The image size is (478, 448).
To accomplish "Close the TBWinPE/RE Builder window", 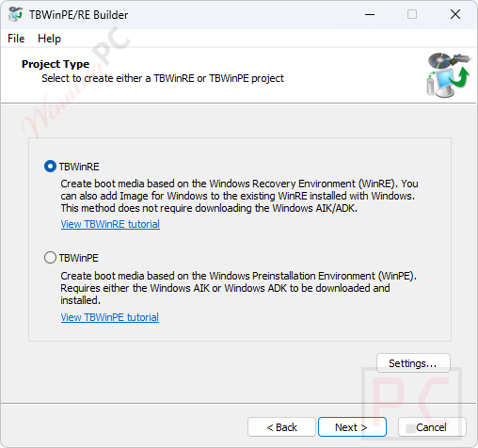I will (x=455, y=14).
